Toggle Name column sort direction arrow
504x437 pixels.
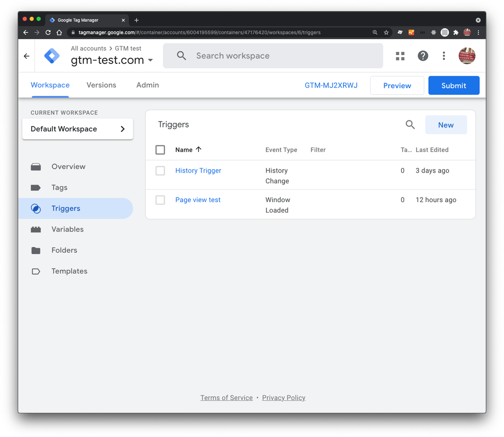point(198,149)
